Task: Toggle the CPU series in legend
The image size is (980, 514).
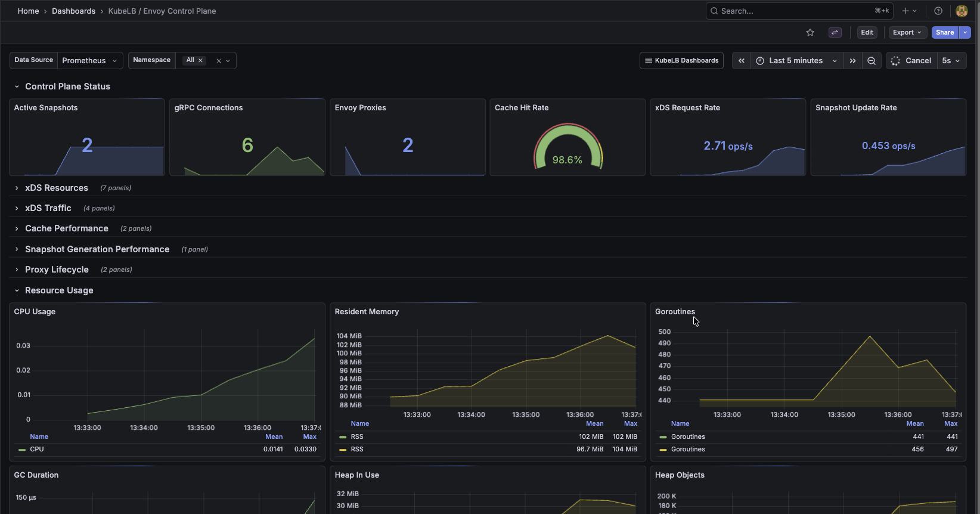Action: tap(37, 450)
